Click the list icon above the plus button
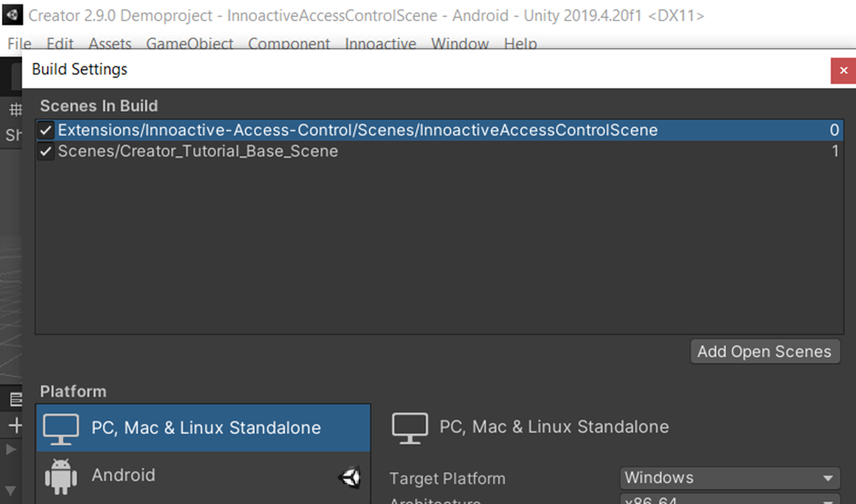 click(15, 399)
